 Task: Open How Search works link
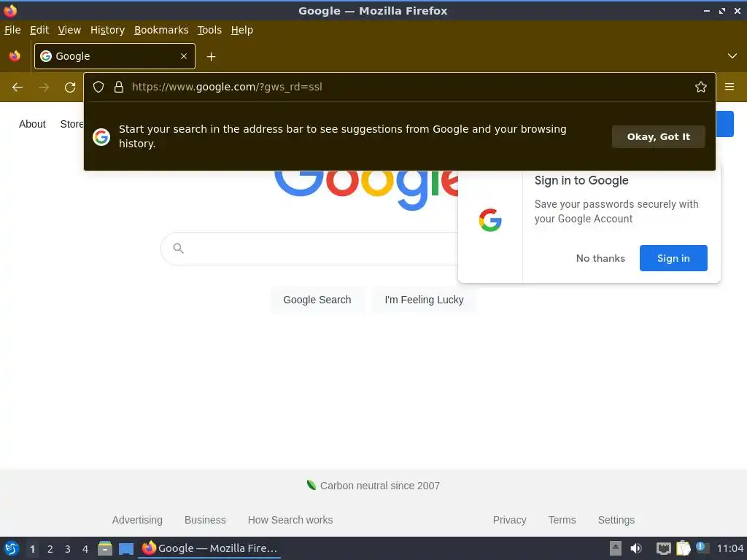point(290,520)
